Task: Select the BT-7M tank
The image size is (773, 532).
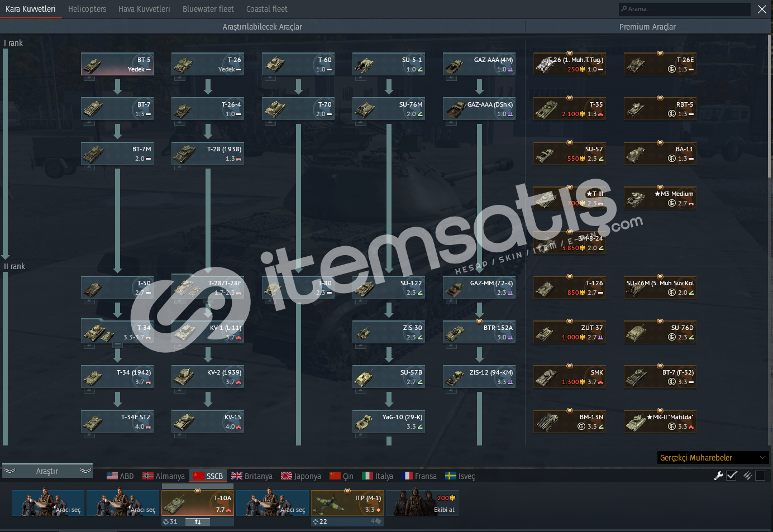Action: click(x=117, y=154)
